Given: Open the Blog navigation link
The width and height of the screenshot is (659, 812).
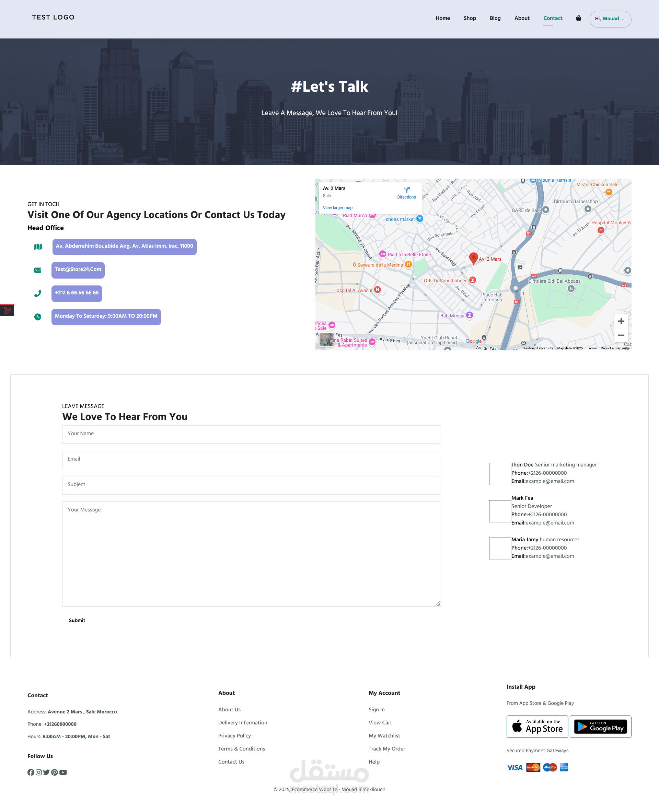Looking at the screenshot, I should [495, 18].
